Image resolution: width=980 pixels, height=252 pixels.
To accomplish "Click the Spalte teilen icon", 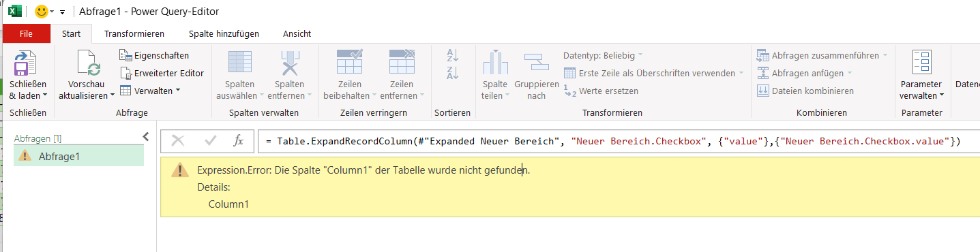I will tap(496, 63).
